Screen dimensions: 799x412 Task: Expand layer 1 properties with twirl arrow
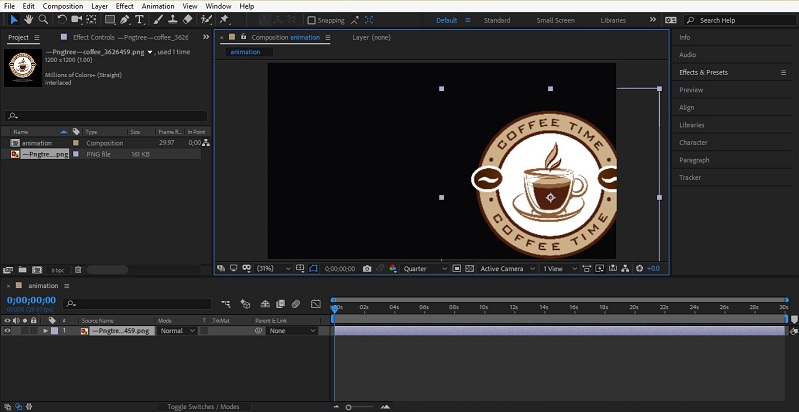45,330
